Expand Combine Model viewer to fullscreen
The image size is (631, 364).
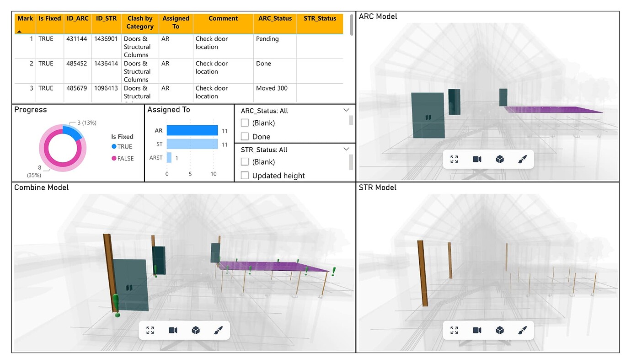(x=150, y=330)
